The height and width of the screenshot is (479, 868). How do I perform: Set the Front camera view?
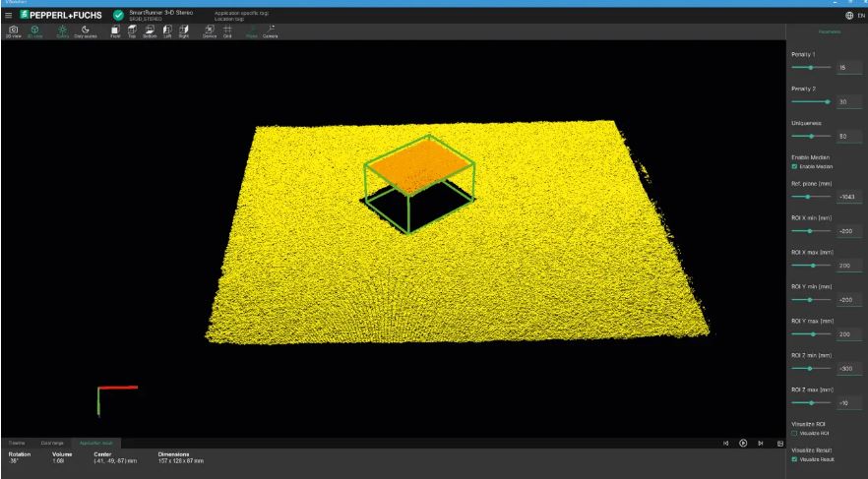(x=115, y=31)
